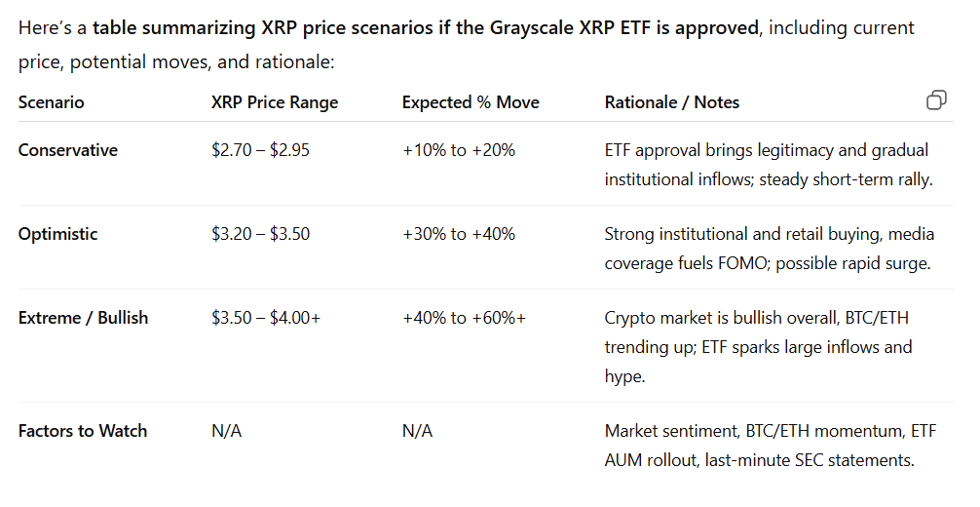
Task: Click the Factors to Watch notes about SEC statements
Action: coord(759,446)
